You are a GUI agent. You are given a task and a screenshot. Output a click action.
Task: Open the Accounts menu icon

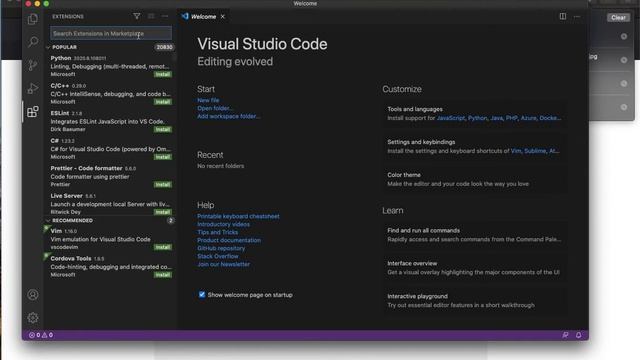coord(33,294)
